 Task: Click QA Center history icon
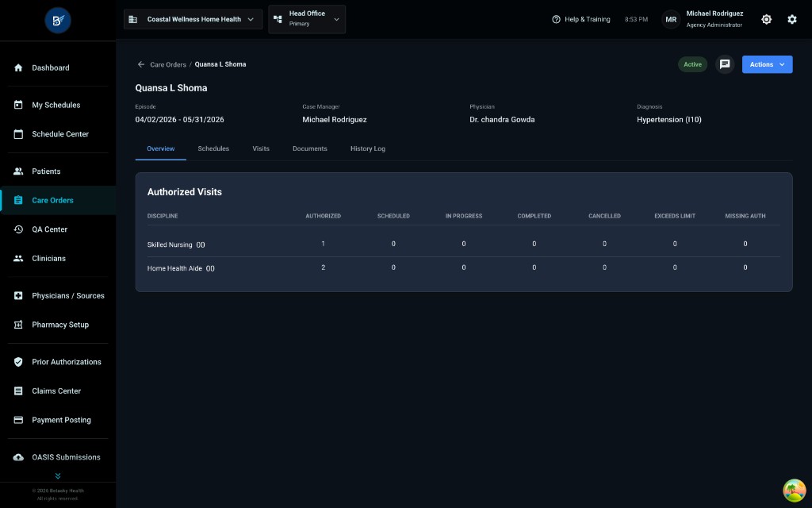(18, 229)
